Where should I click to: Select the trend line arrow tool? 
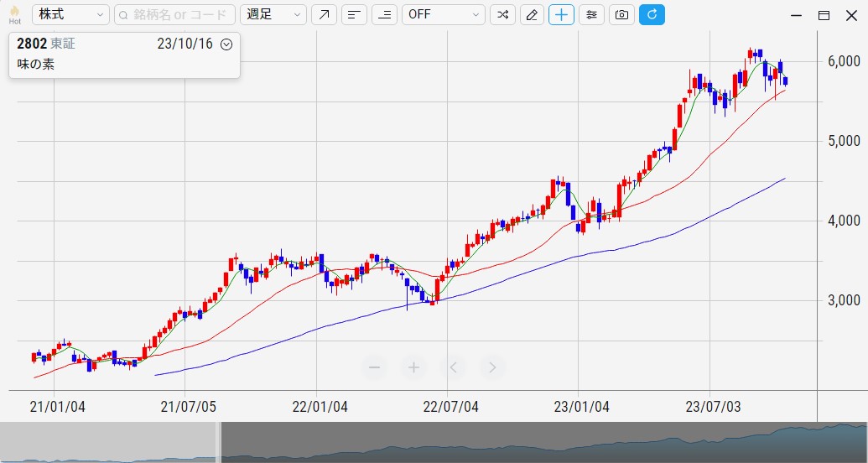tap(324, 15)
